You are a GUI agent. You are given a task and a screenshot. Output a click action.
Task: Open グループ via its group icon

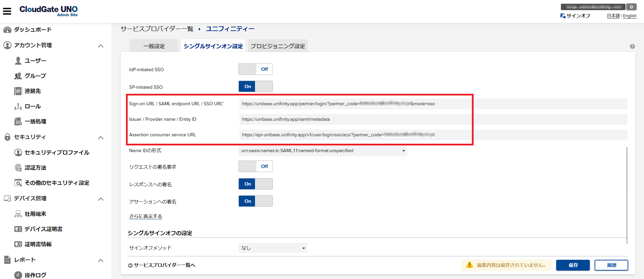18,76
